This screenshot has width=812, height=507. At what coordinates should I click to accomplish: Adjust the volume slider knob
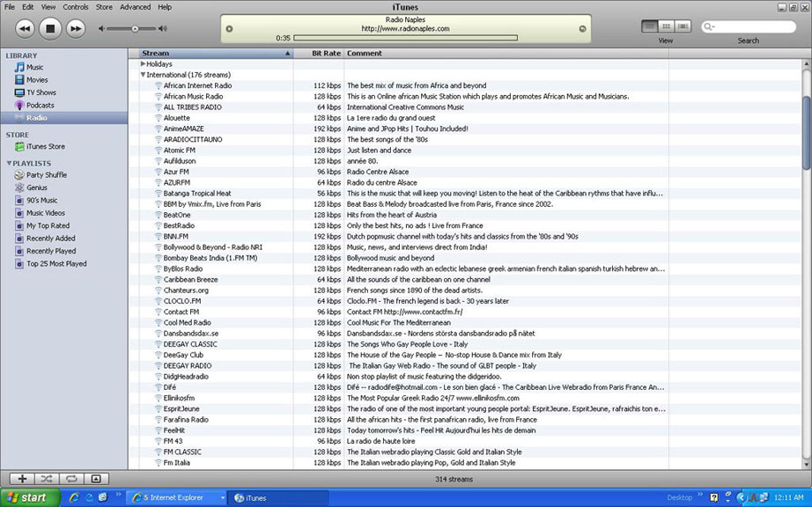click(x=135, y=29)
